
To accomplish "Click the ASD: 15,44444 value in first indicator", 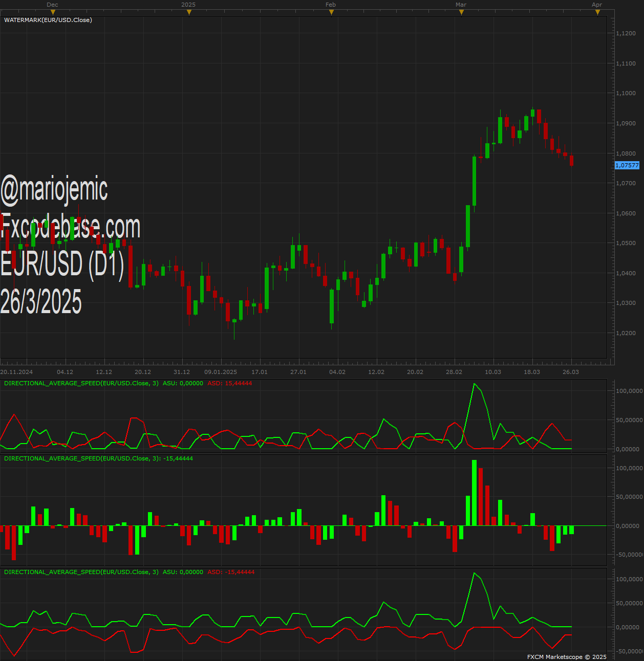I will click(x=230, y=383).
